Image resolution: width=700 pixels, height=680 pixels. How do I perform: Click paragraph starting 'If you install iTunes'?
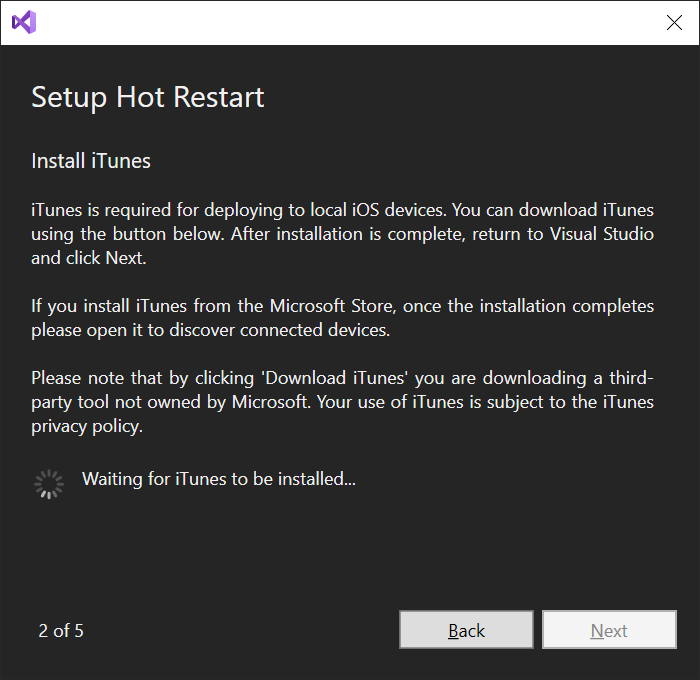[x=342, y=318]
